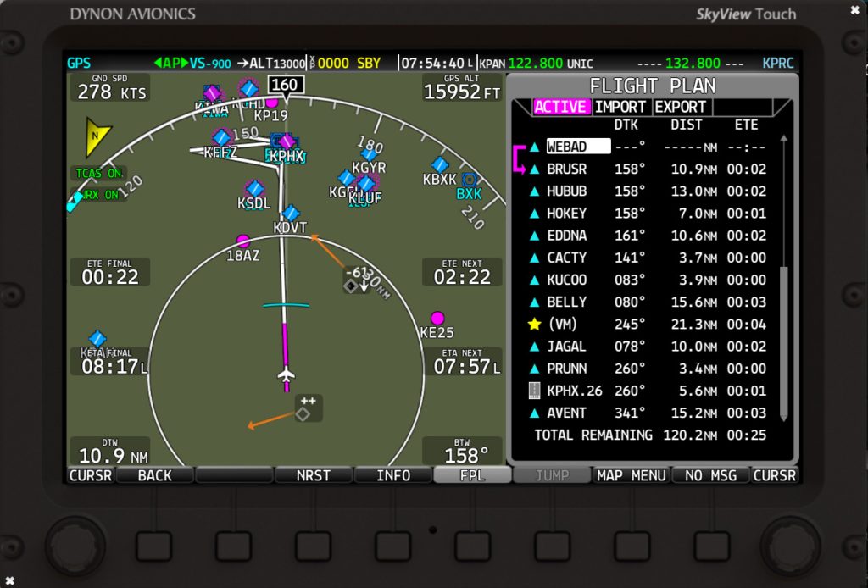
Task: Tap the 18AZ airport marker
Action: coord(243,241)
